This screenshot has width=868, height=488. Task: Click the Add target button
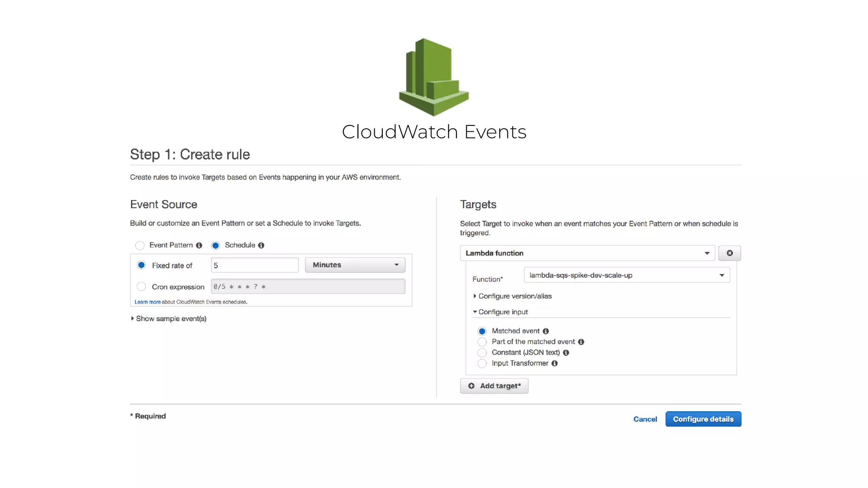coord(494,386)
